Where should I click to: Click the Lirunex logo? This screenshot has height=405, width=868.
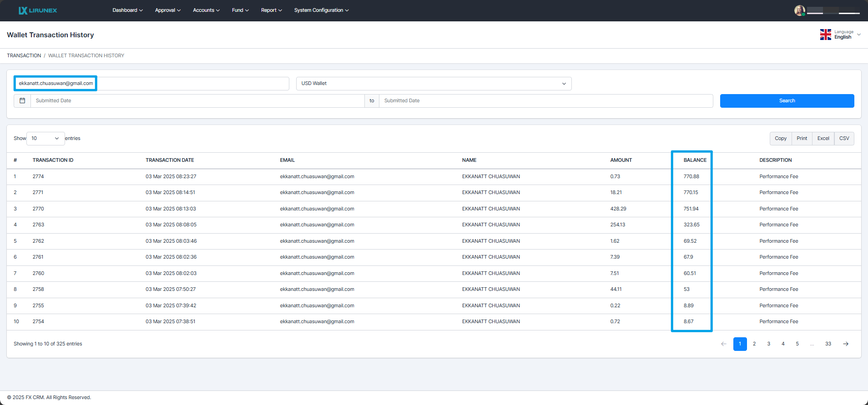point(38,10)
